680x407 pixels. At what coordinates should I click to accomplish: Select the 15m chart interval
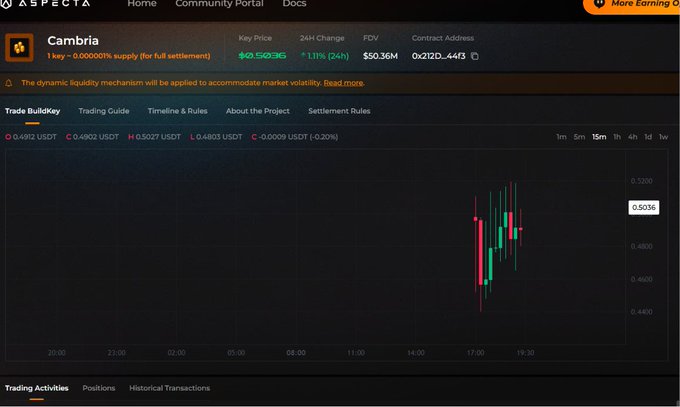click(x=599, y=137)
